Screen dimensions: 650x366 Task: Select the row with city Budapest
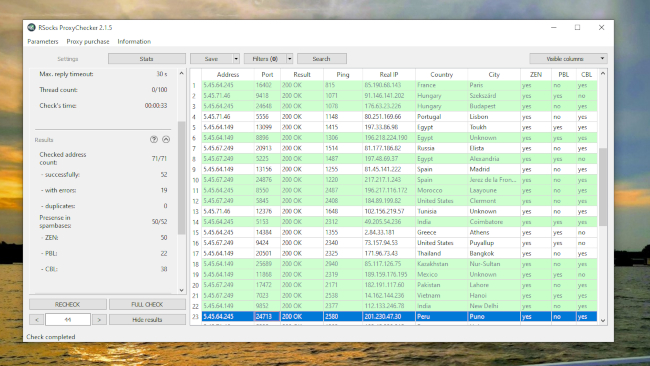pyautogui.click(x=399, y=106)
